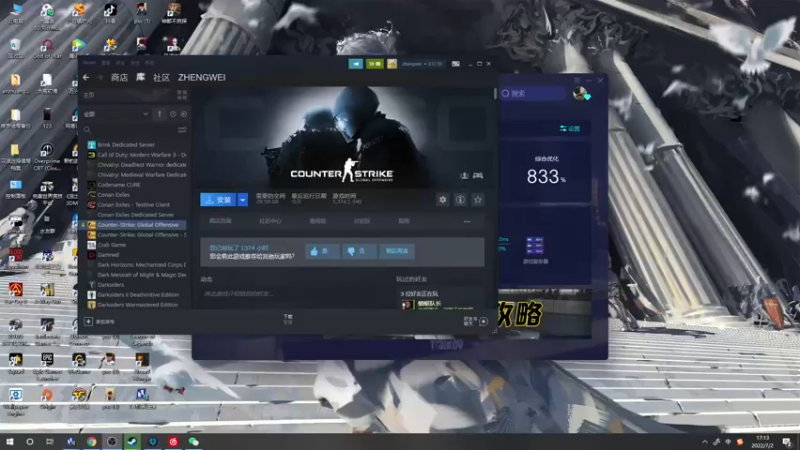Select Darksiders Warmastered Edition
800x450 pixels.
coord(138,305)
